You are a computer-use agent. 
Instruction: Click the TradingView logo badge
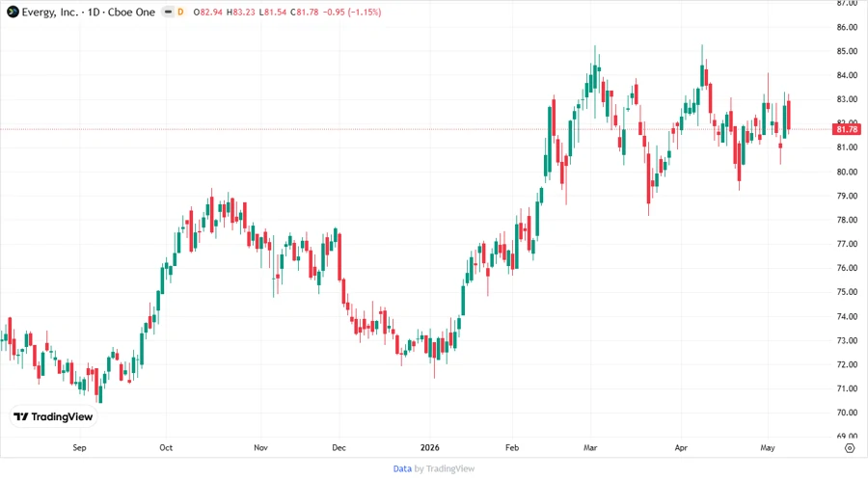tap(54, 416)
